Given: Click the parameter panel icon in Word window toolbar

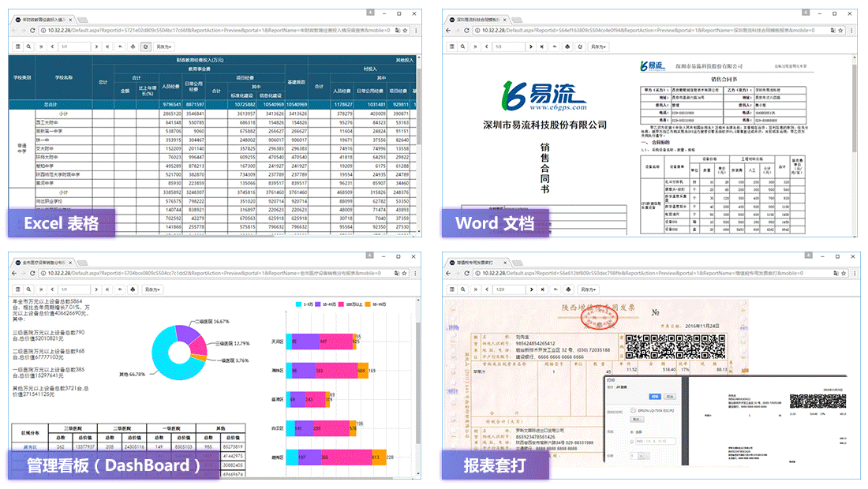Looking at the screenshot, I should point(451,47).
